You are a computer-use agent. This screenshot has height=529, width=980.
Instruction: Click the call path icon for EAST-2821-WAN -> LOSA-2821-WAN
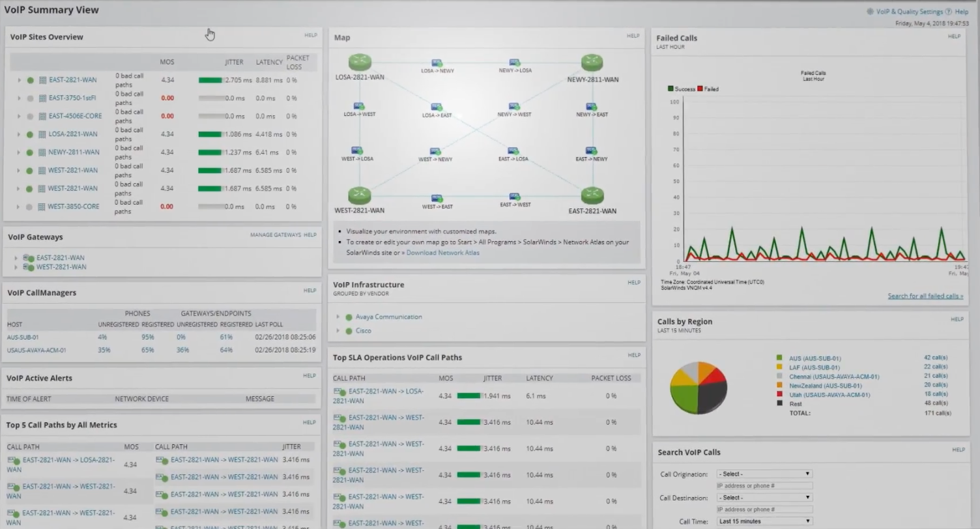coord(340,392)
